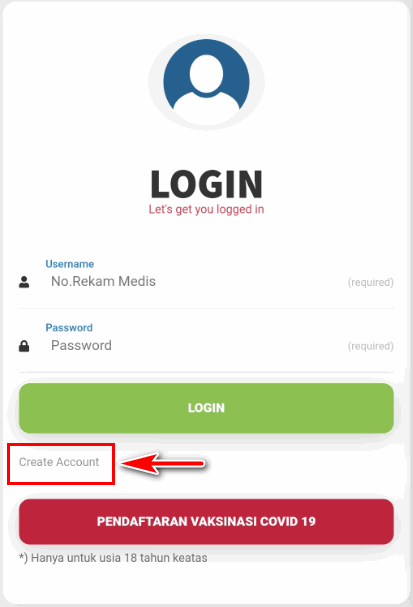413x607 pixels.
Task: Click the "Hanya untuk usia 18 tahun keatas" footnote
Action: [x=113, y=558]
